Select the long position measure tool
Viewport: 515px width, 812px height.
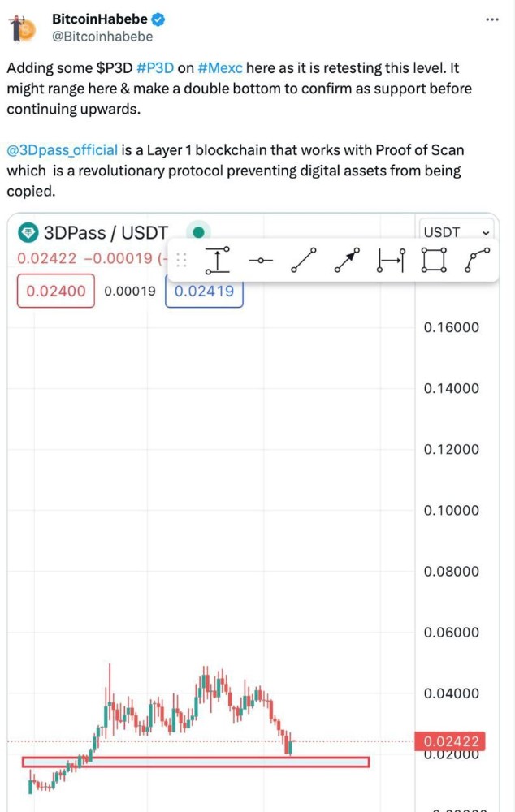(x=217, y=260)
